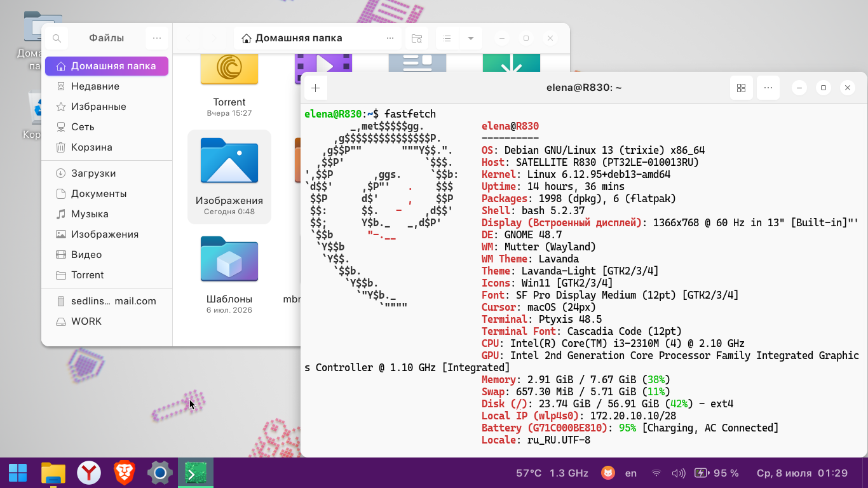
Task: Click the Kernel line in terminal output
Action: 576,175
